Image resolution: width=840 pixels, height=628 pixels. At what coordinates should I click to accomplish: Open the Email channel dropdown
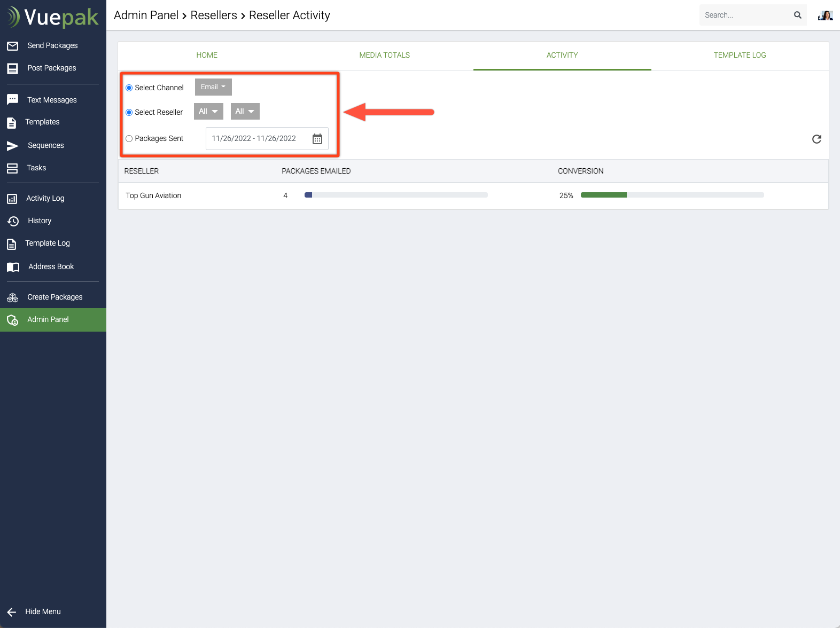pyautogui.click(x=213, y=87)
